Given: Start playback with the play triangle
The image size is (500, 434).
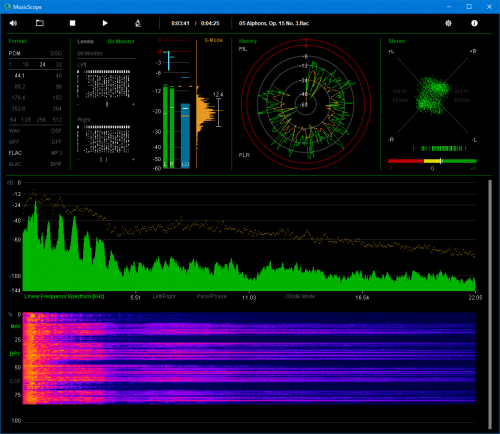Looking at the screenshot, I should click(x=105, y=23).
